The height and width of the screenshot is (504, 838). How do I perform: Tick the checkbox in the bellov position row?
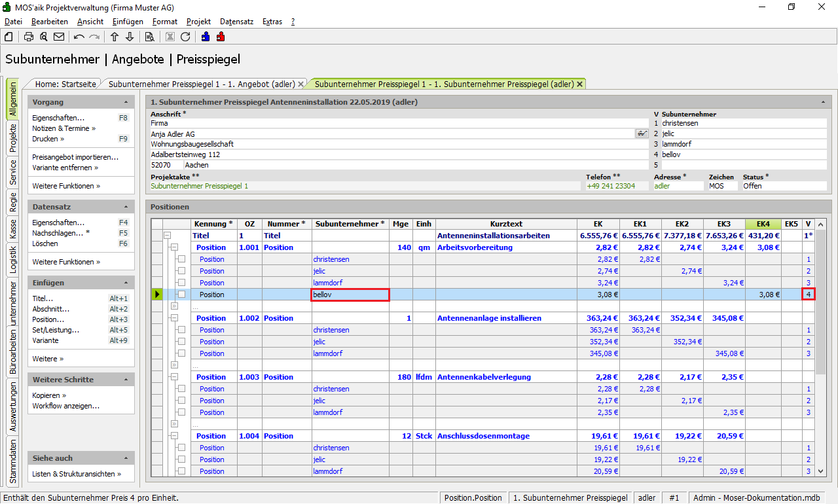point(182,295)
